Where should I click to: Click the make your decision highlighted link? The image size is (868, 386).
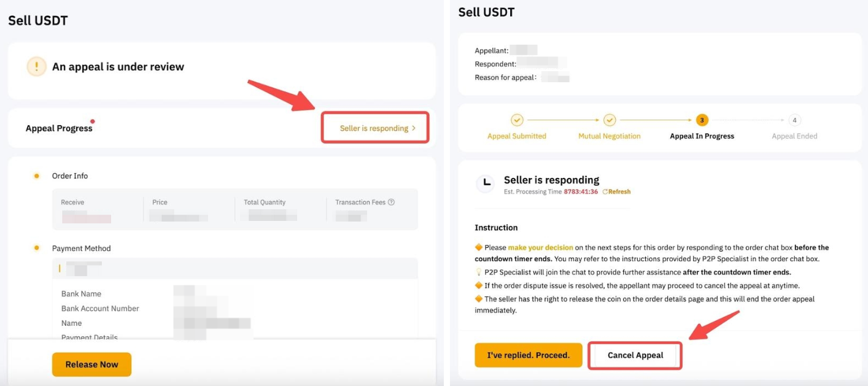click(540, 248)
